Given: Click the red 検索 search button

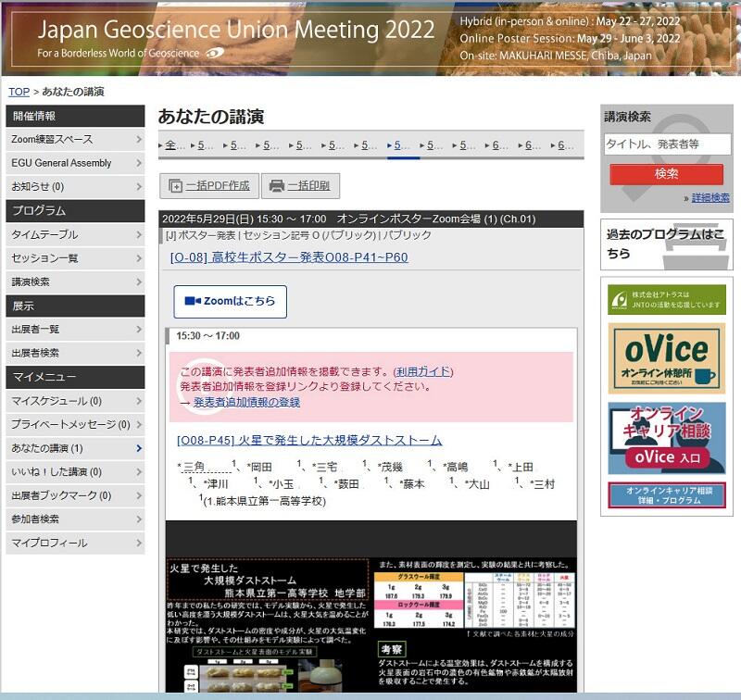Looking at the screenshot, I should 666,174.
